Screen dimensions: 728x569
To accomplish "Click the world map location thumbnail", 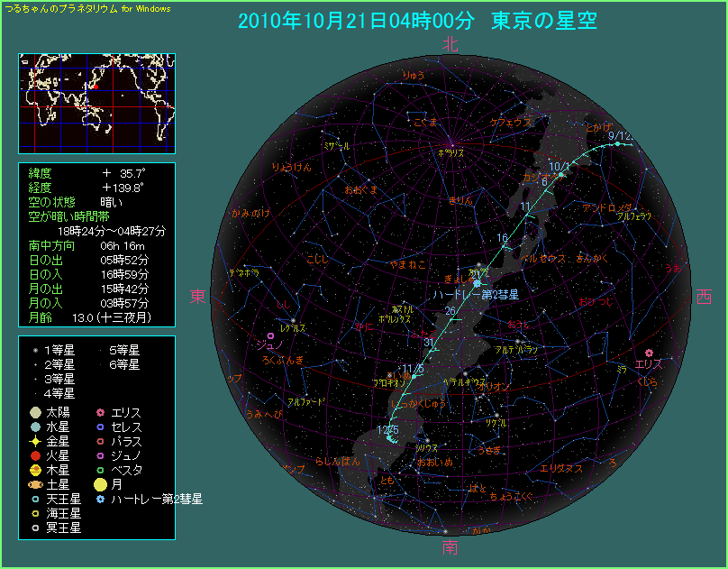I will click(x=96, y=103).
